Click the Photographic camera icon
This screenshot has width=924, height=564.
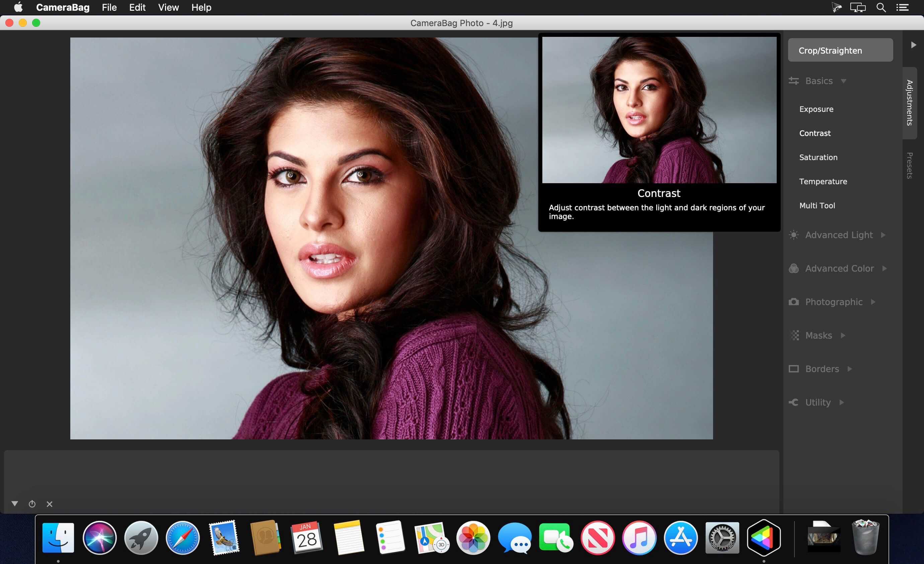point(793,302)
